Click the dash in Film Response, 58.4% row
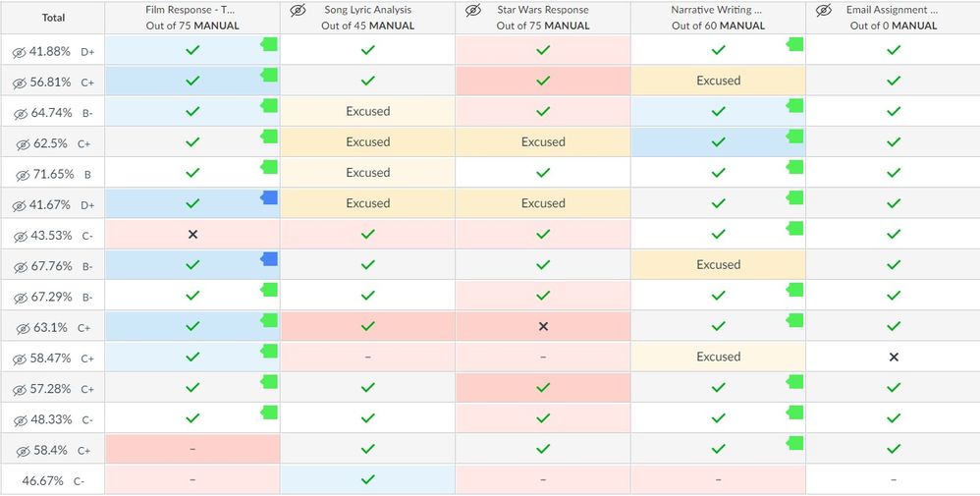 pyautogui.click(x=192, y=449)
